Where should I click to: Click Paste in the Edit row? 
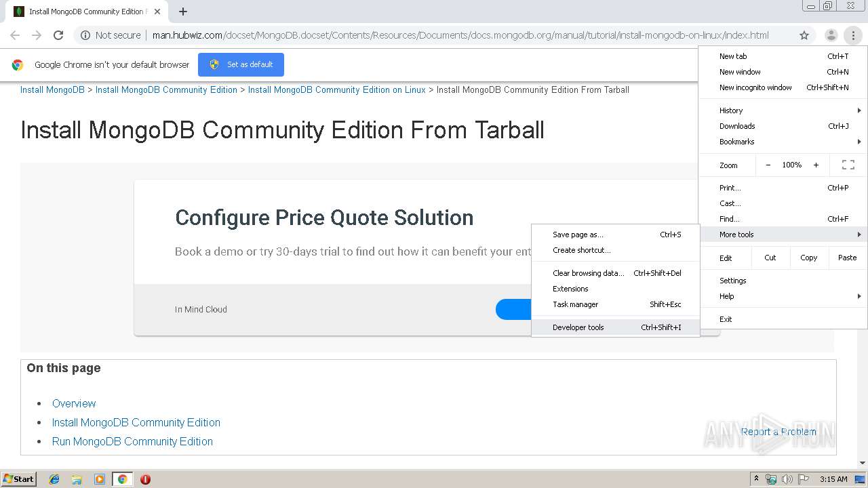pos(847,258)
